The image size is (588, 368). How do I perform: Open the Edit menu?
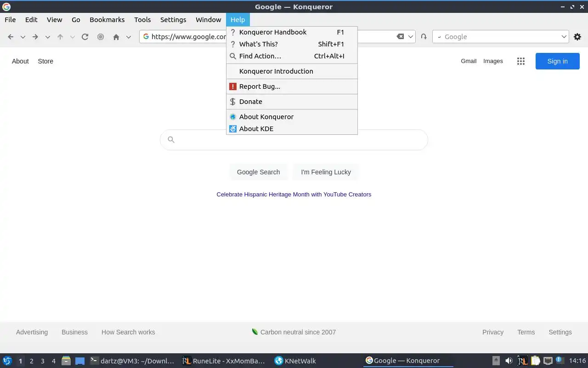pos(31,20)
